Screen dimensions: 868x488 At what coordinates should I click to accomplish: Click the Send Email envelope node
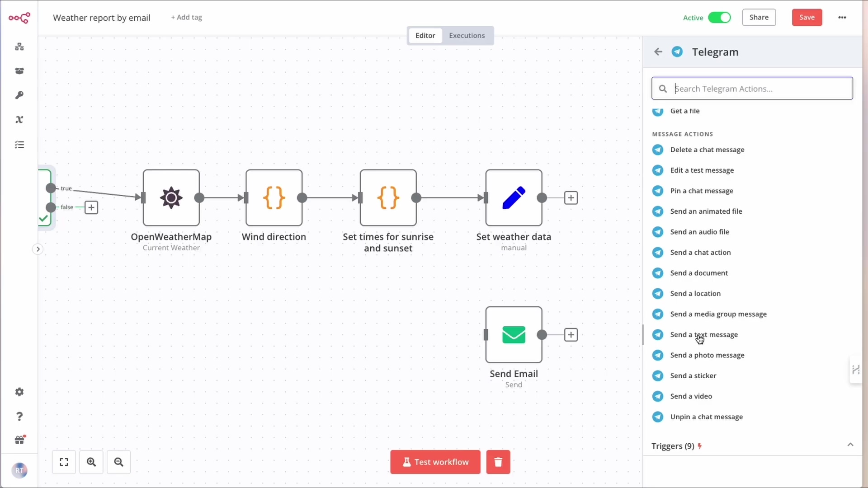514,335
